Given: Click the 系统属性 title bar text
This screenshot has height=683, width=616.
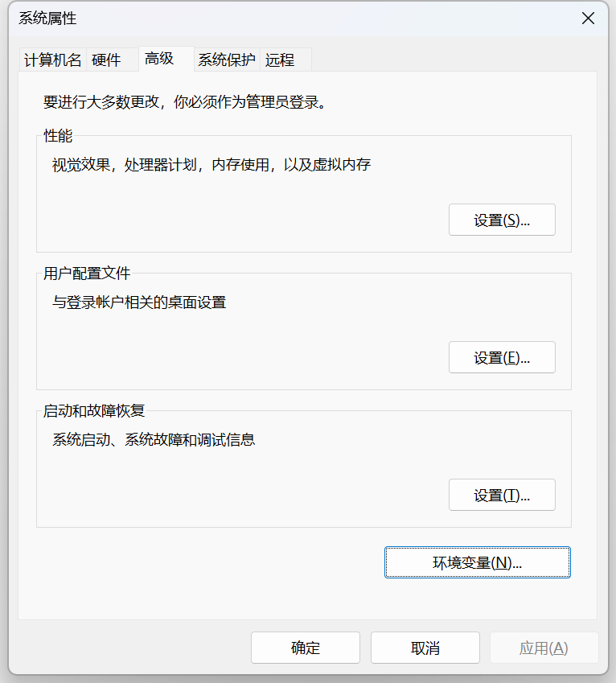Looking at the screenshot, I should (47, 19).
